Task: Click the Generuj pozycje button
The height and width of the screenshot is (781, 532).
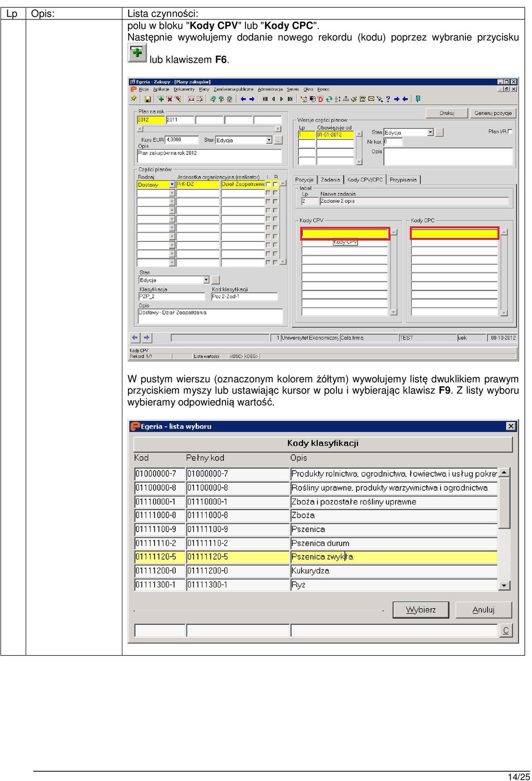Action: pyautogui.click(x=493, y=113)
